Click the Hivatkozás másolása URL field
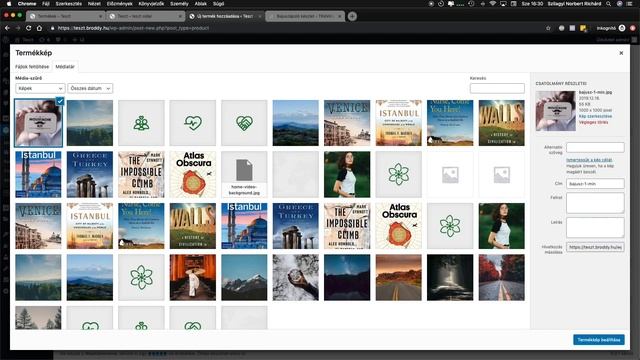Viewport: 640px width, 360px height. (x=595, y=247)
